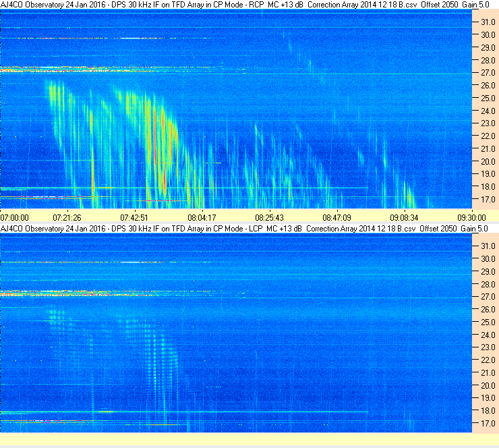Click 19.0 frequency label on LCP chart
499x448 pixels.
488,398
